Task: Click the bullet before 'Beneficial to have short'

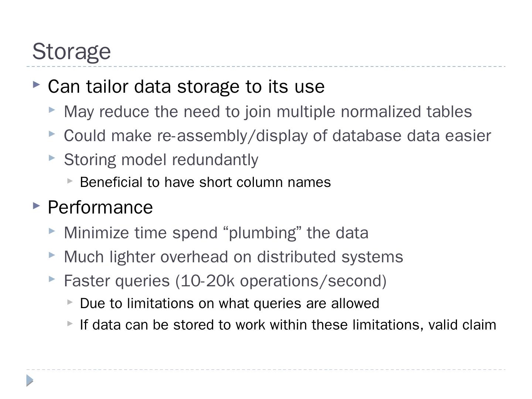Action: click(70, 181)
